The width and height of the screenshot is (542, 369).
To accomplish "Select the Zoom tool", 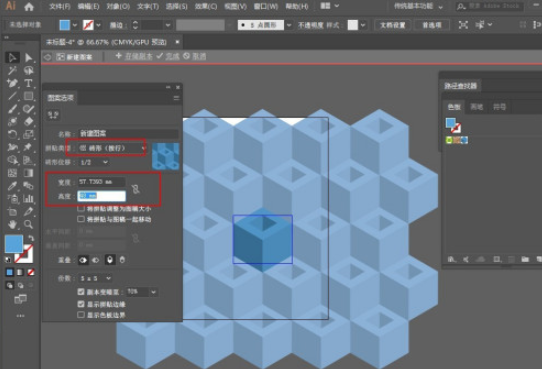I will tap(28, 225).
